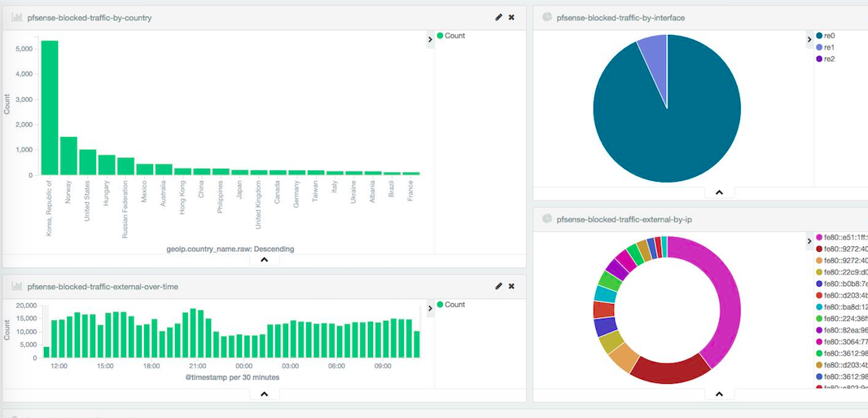Click the short first bar before 12:00
Screen dimensions: 868x418
click(46, 352)
